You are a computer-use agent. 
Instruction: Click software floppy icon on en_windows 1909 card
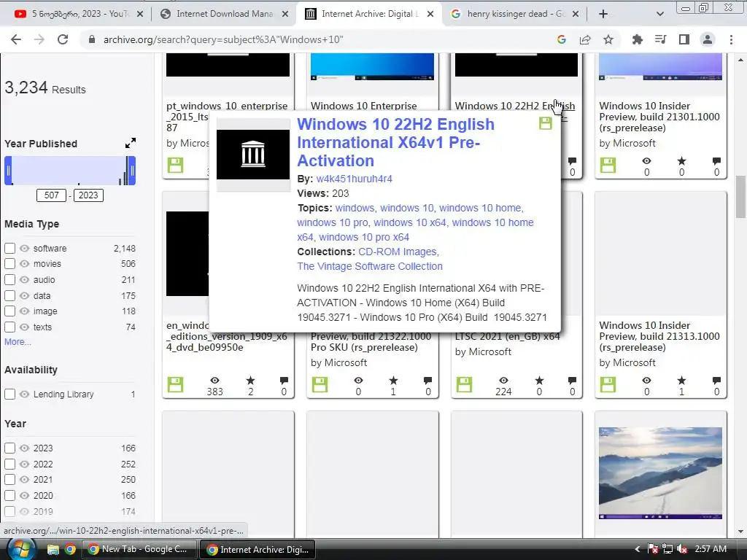click(175, 385)
